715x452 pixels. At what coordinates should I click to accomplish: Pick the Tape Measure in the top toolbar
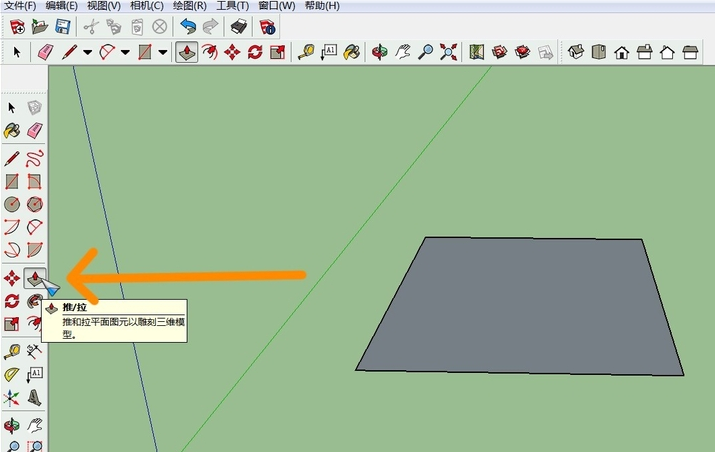point(306,52)
